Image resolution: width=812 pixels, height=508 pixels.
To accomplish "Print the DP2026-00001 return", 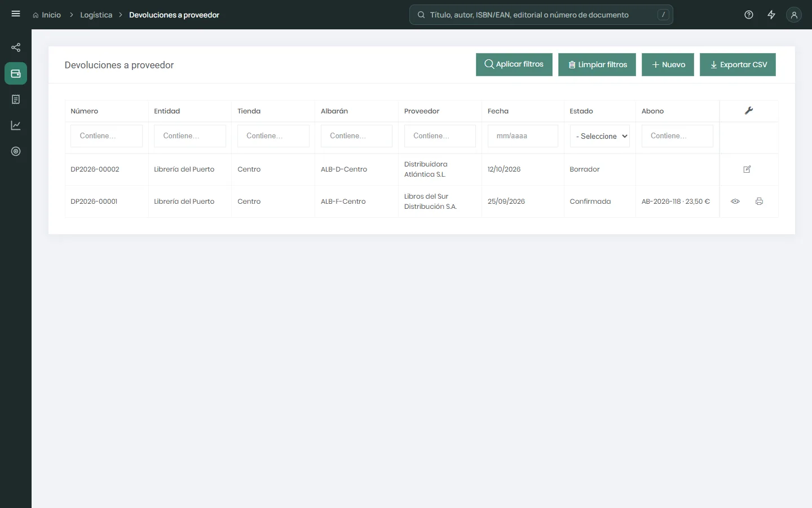I will (760, 202).
